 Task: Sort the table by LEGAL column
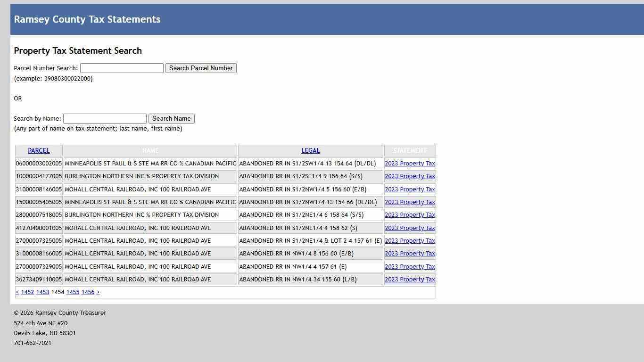tap(310, 150)
